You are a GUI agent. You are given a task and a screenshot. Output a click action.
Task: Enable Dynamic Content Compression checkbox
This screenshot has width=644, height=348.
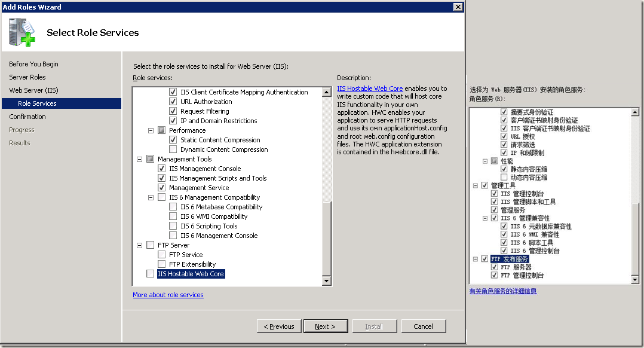coord(173,149)
